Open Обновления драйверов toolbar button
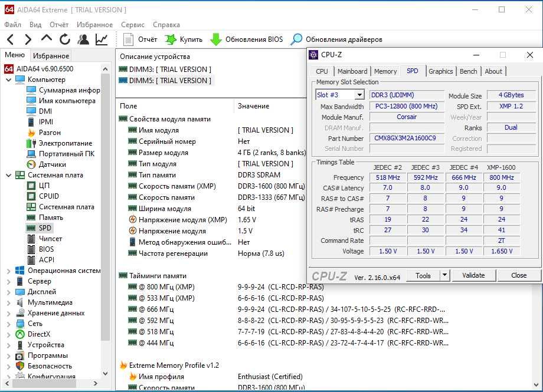The height and width of the screenshot is (392, 543). coord(336,39)
